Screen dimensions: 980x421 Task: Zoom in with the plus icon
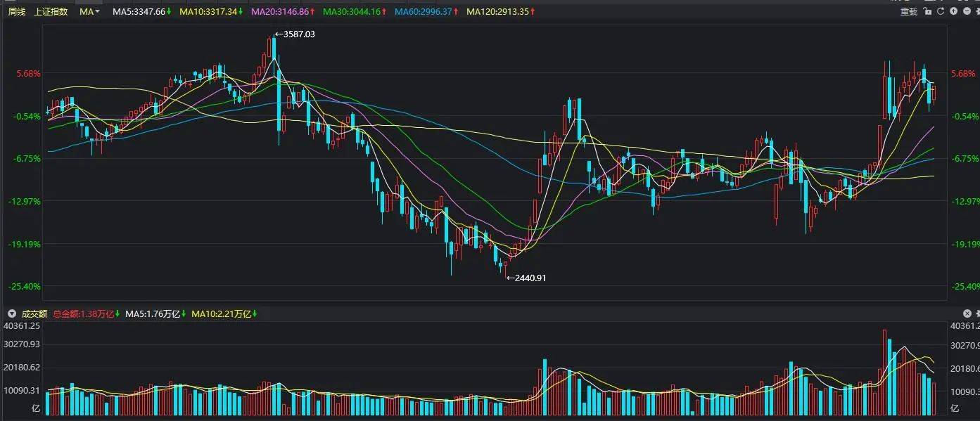click(953, 11)
